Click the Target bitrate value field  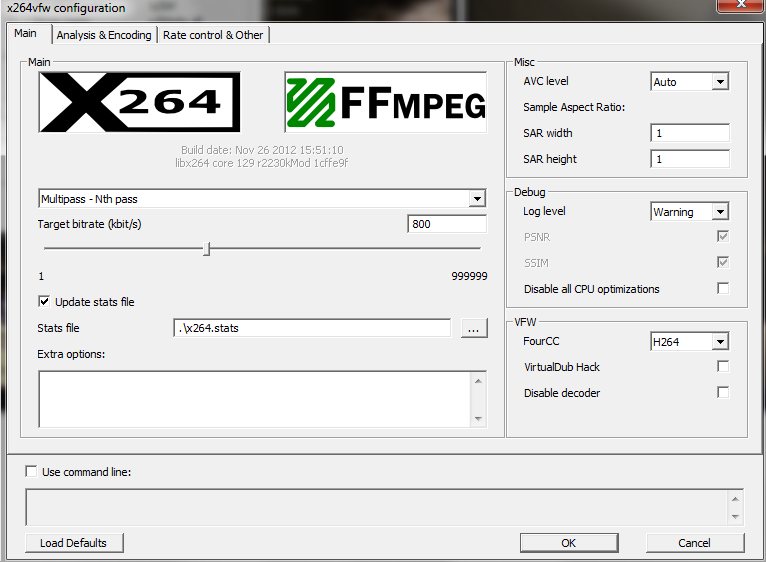447,224
